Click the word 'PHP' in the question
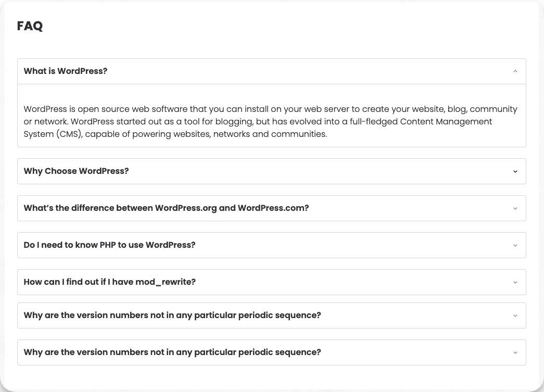544x392 pixels. coord(108,245)
